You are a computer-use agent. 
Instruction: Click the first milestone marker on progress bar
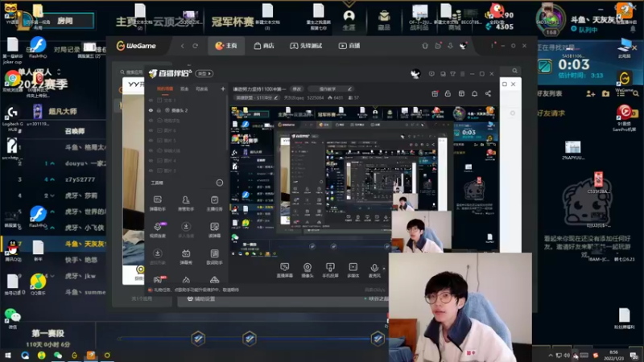click(x=198, y=339)
